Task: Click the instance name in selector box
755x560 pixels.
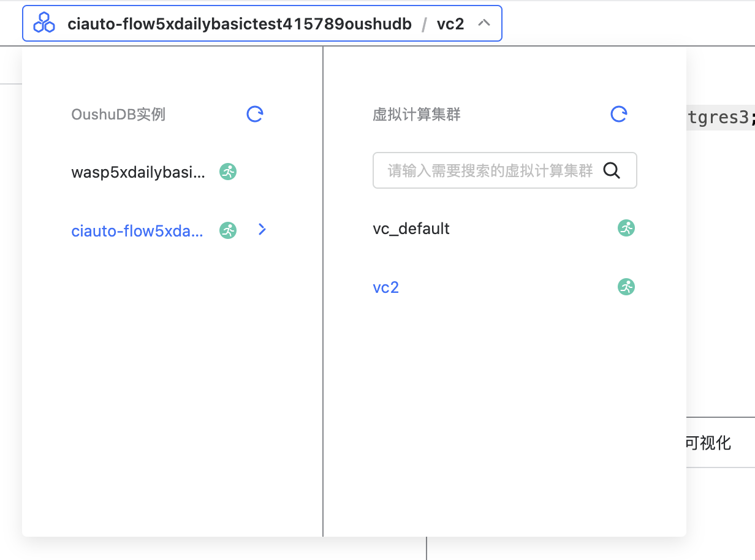Action: [x=240, y=24]
